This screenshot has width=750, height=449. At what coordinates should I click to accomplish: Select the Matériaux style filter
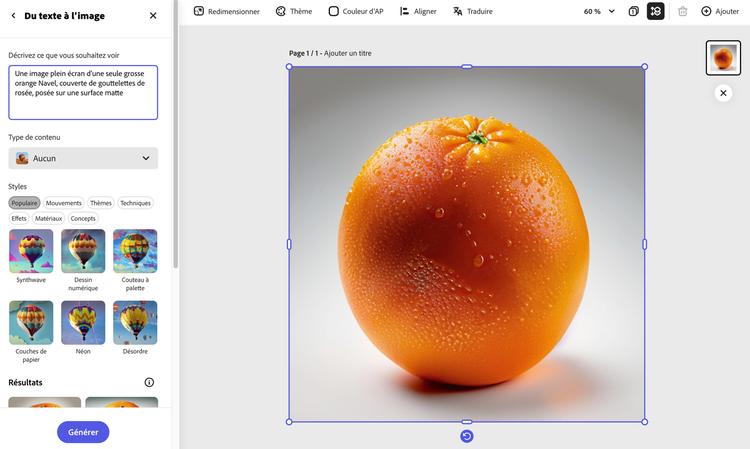[x=49, y=219]
